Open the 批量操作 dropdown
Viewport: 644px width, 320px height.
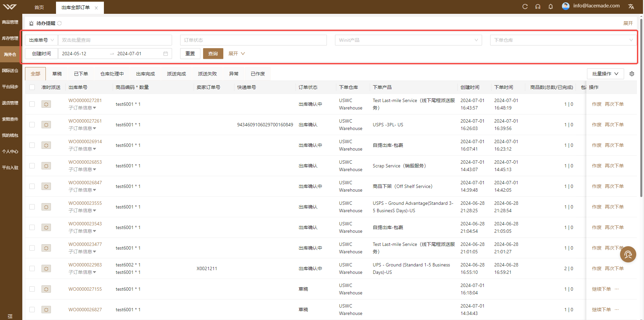click(x=606, y=74)
